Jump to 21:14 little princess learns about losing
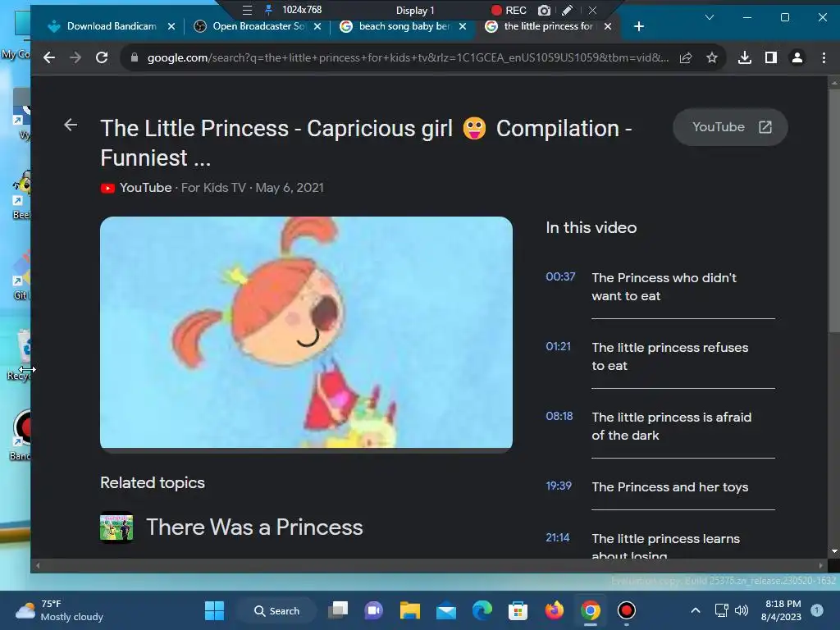 click(x=660, y=546)
